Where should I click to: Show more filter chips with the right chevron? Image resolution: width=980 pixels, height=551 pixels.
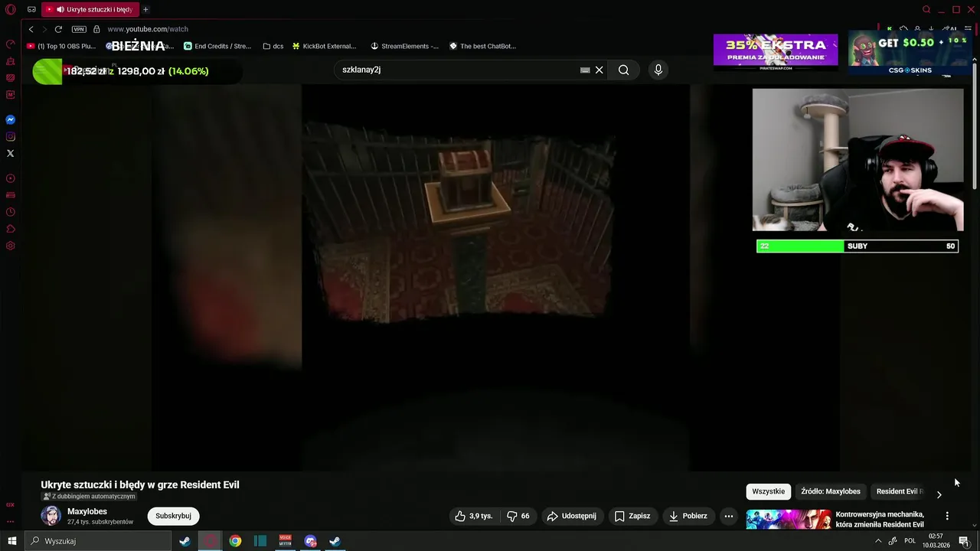tap(939, 494)
